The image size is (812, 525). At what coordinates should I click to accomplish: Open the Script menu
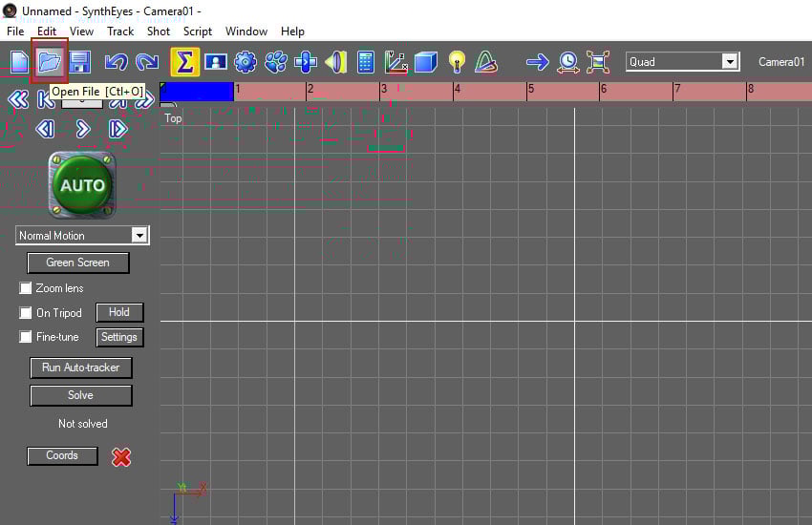tap(198, 31)
